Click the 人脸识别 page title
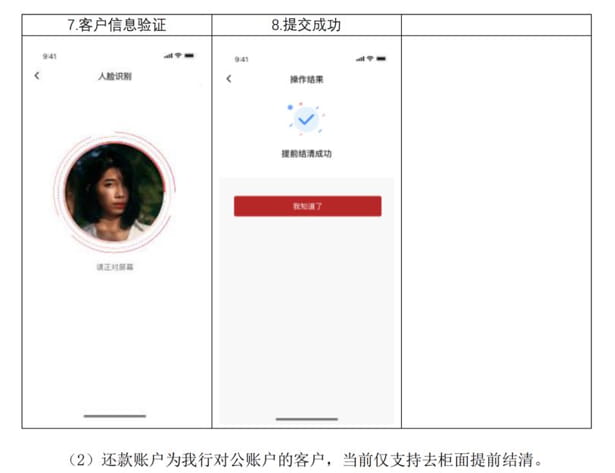 click(x=115, y=76)
